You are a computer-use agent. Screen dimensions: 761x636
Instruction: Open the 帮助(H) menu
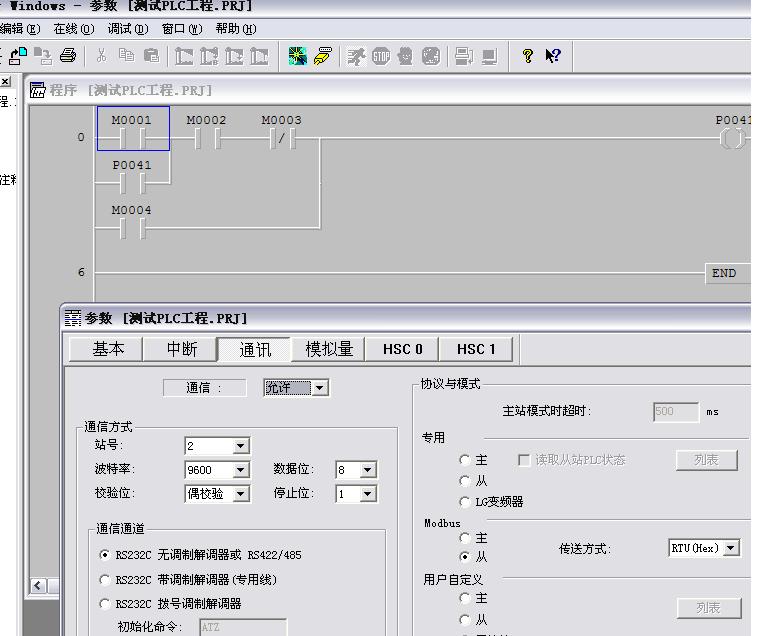[235, 29]
